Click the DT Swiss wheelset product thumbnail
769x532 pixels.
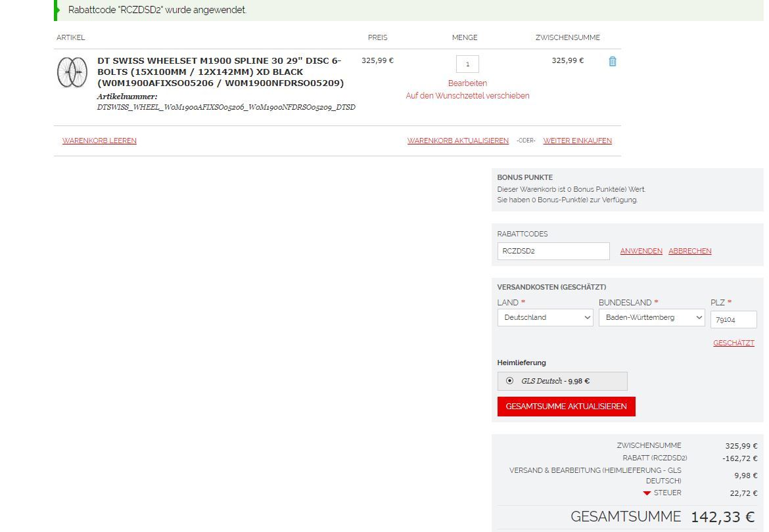(x=72, y=72)
